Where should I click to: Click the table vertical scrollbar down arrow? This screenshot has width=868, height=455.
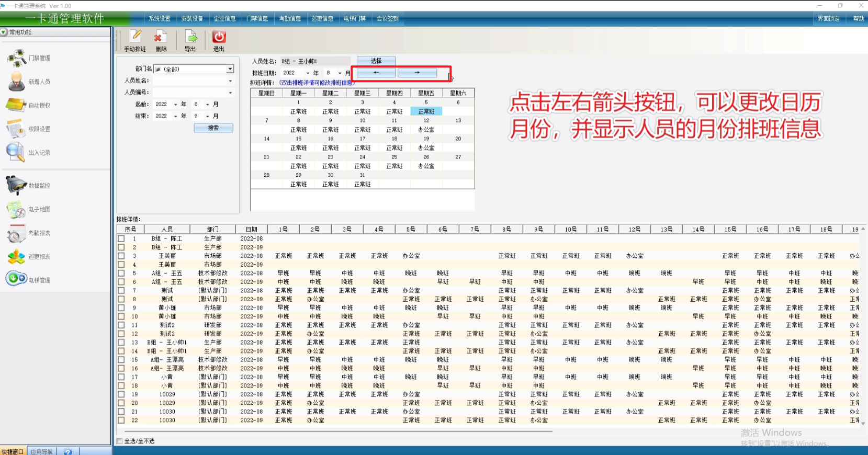(863, 424)
